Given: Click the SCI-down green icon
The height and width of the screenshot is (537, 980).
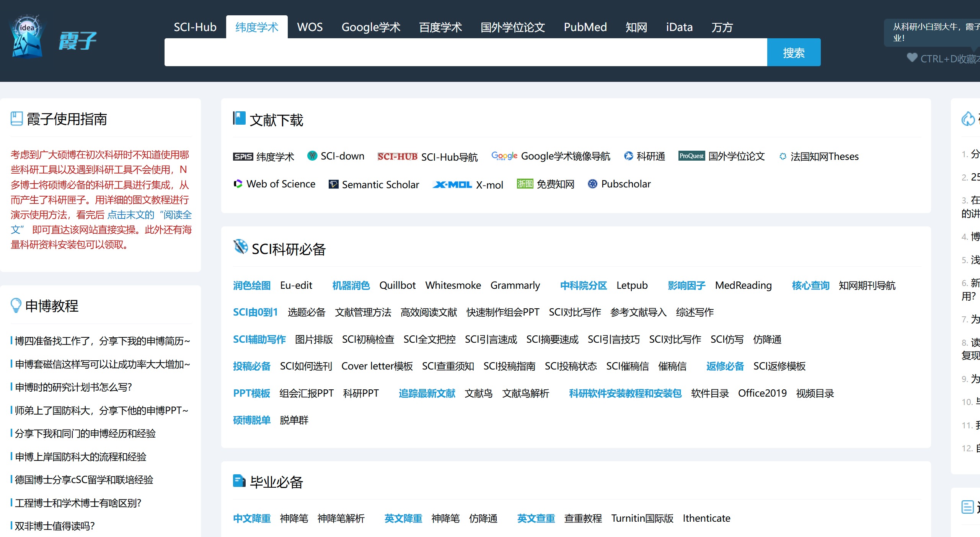Looking at the screenshot, I should coord(312,156).
